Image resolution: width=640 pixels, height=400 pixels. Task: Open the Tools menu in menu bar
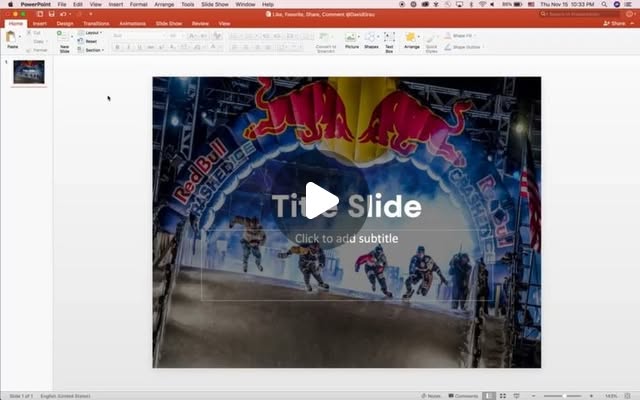coord(187,4)
